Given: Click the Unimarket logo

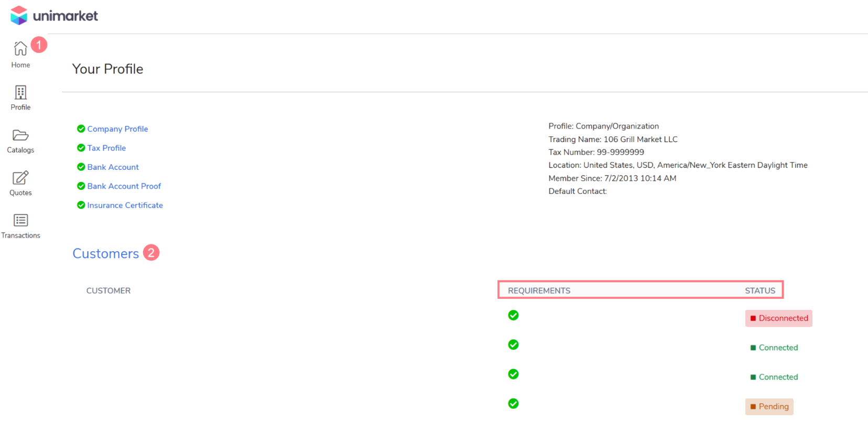Looking at the screenshot, I should (x=54, y=16).
